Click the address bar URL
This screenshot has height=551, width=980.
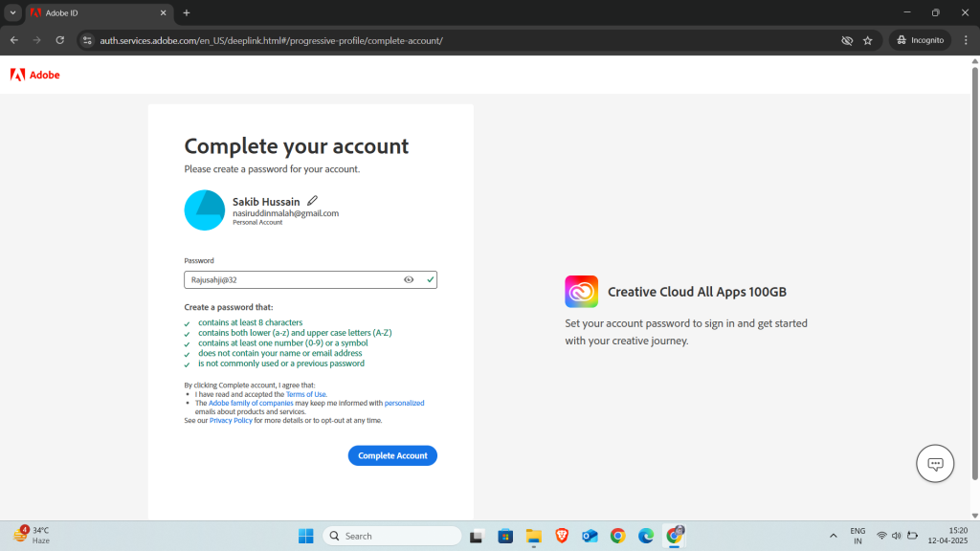(271, 40)
